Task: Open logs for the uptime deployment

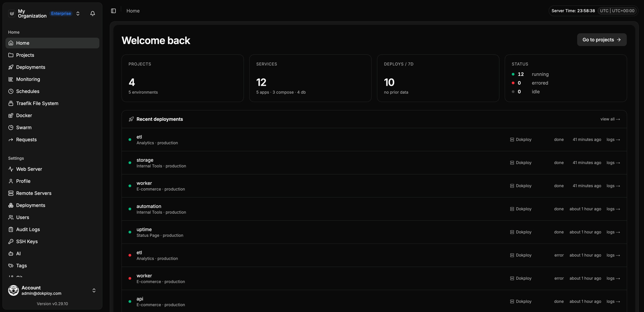Action: tap(613, 232)
